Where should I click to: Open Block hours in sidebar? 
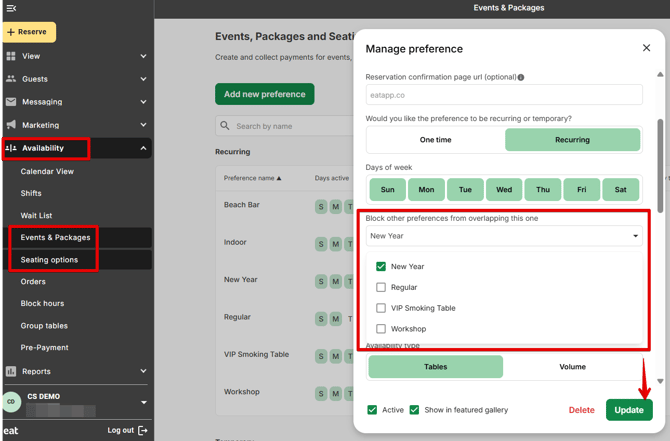[42, 303]
